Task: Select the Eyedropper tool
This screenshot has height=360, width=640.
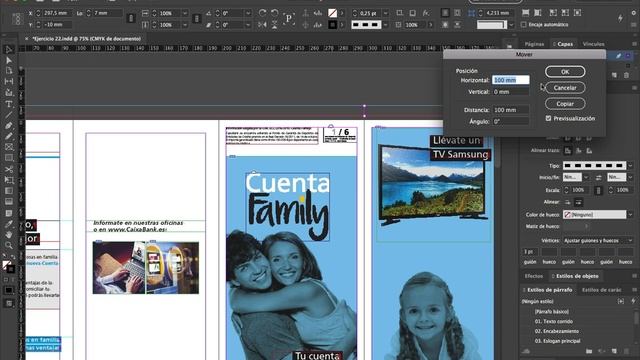Action: [x=9, y=224]
